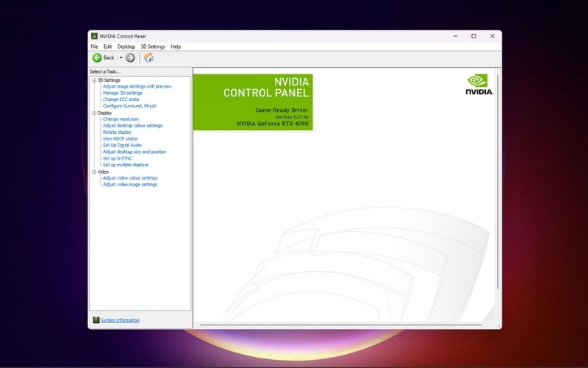Select Set up G-SYNC
588x368 pixels.
118,158
